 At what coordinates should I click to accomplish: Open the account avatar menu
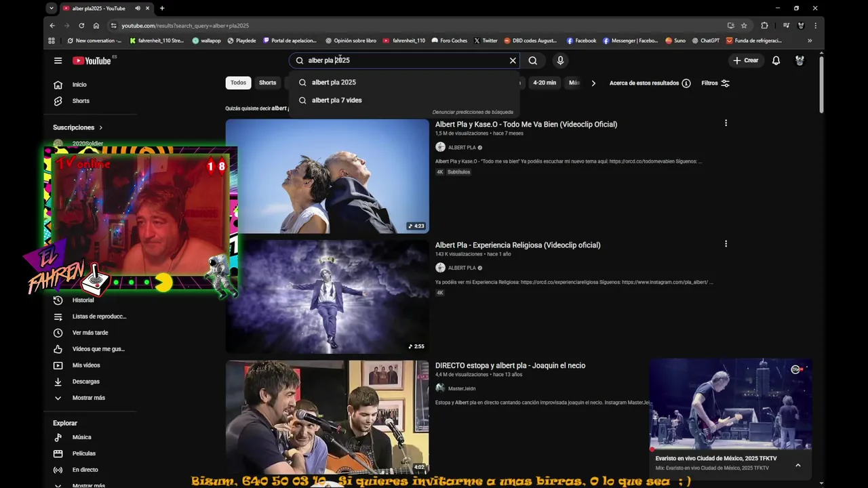pyautogui.click(x=800, y=60)
